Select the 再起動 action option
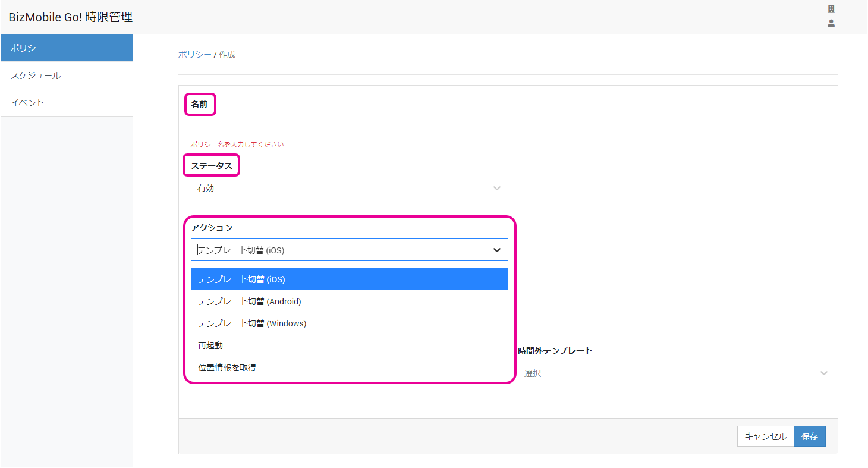 coord(349,345)
